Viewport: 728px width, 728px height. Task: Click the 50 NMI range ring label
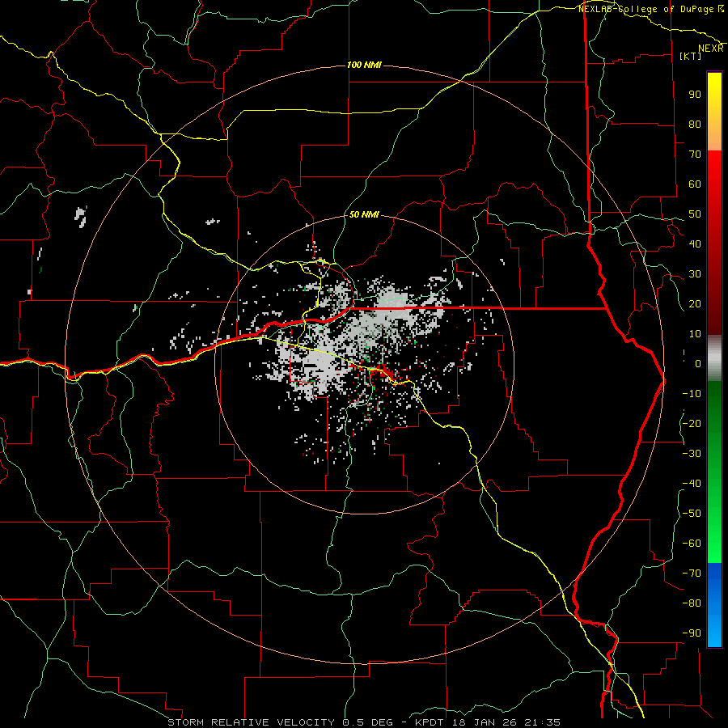pyautogui.click(x=364, y=214)
